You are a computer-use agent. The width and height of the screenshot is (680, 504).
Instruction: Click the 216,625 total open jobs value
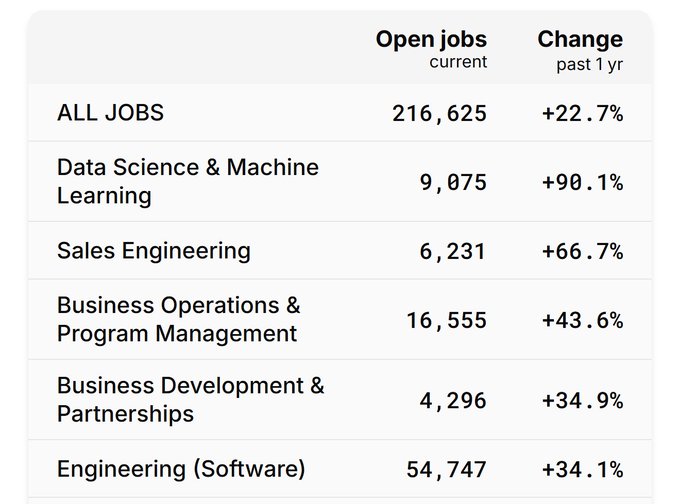click(x=439, y=114)
